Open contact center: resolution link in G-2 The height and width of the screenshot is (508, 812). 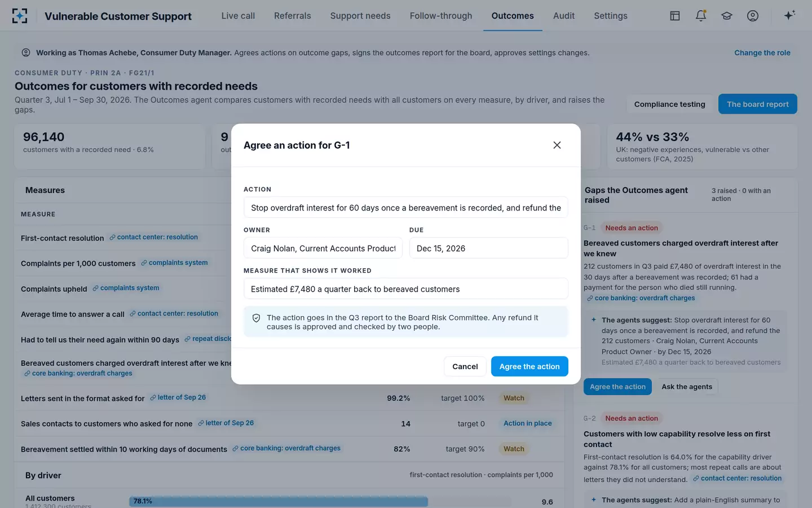(x=737, y=478)
